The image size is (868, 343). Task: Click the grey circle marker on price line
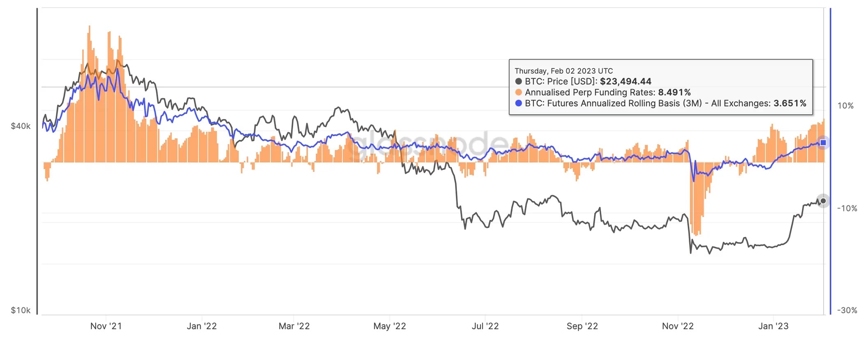click(x=823, y=201)
